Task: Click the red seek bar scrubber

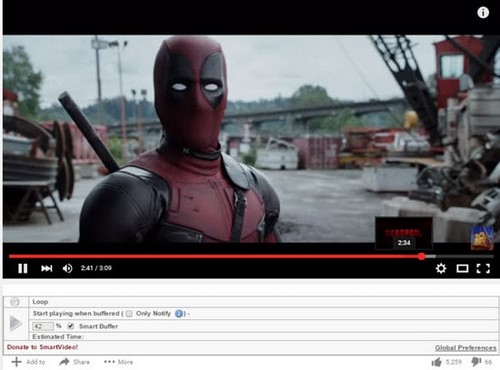Action: (422, 256)
